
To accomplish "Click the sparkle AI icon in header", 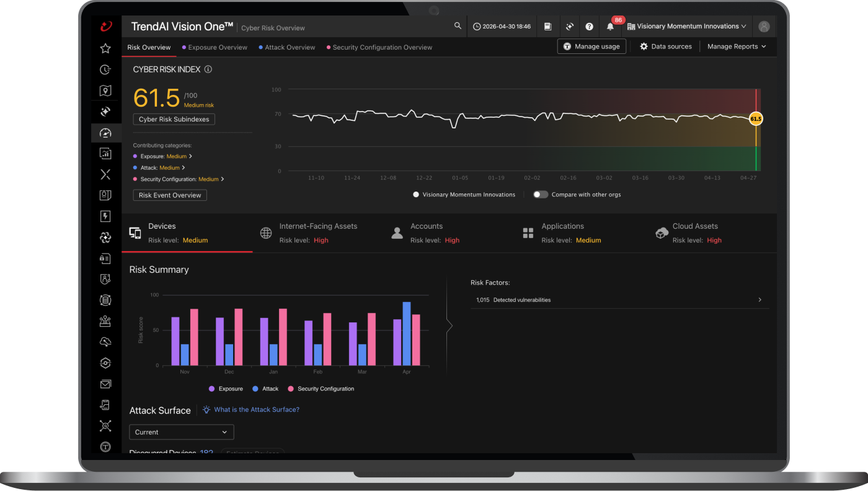I will (x=569, y=27).
